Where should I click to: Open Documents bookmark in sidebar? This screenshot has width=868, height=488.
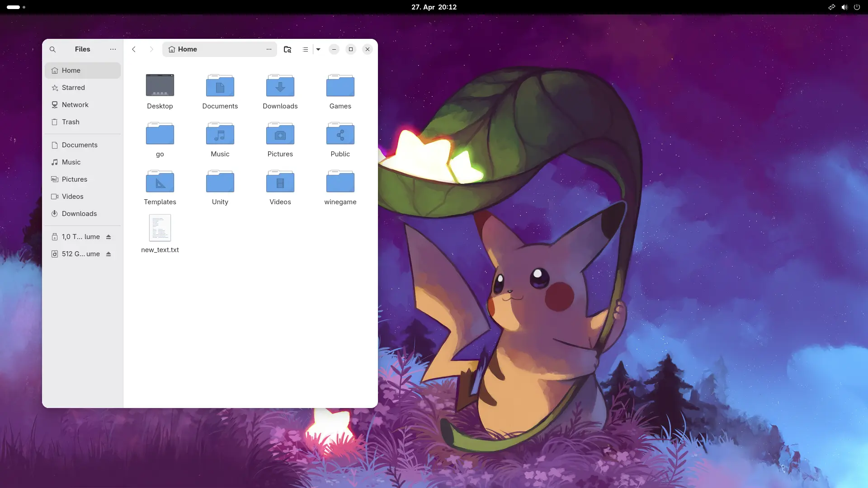pos(83,145)
